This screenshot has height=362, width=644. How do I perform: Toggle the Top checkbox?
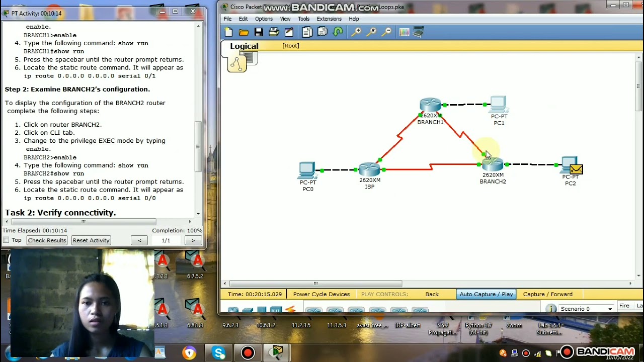point(6,240)
